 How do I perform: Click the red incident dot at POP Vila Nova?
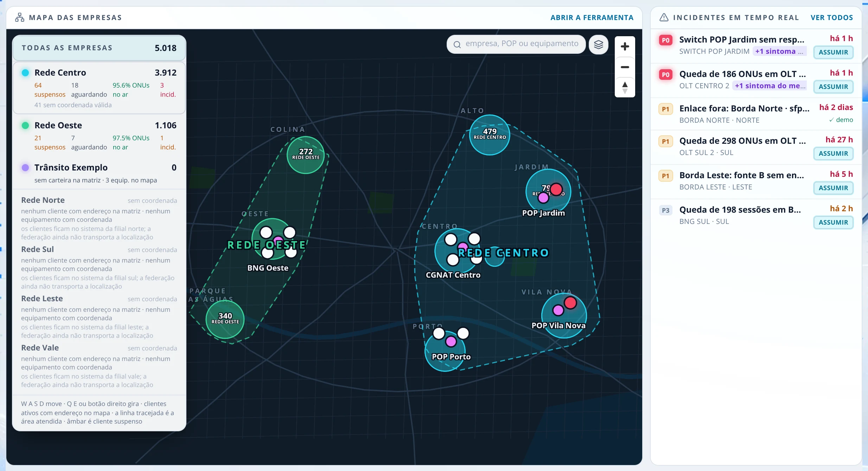[x=570, y=303]
